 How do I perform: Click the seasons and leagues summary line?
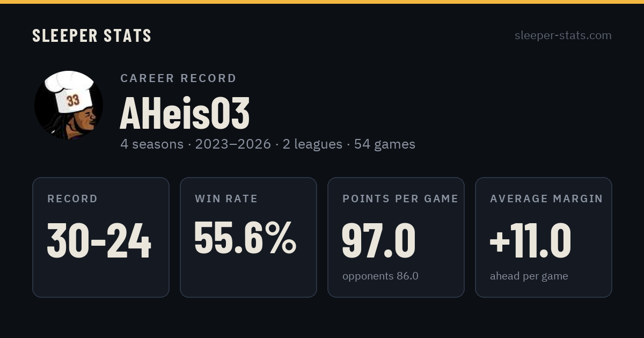[268, 144]
